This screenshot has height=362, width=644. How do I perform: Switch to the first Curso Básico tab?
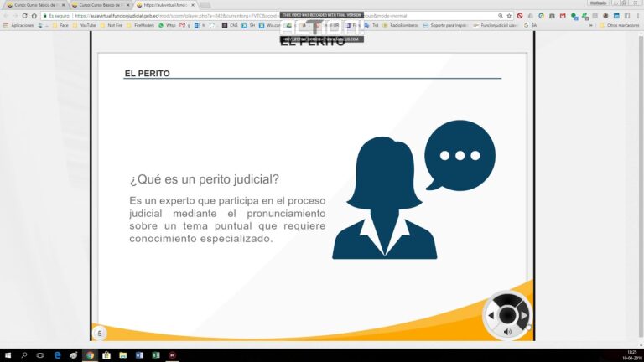click(x=34, y=5)
